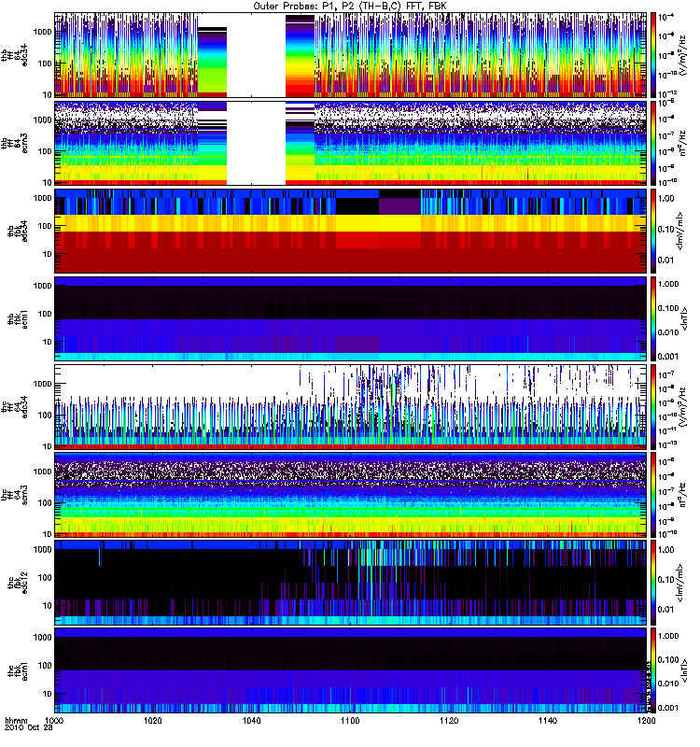Select the thb fff 64 scm3 spectrogram panel
This screenshot has height=747, width=700.
coord(351,143)
